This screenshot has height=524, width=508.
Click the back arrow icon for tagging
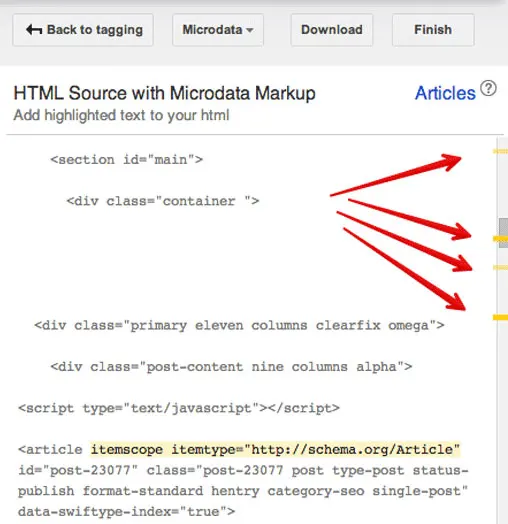[x=34, y=30]
